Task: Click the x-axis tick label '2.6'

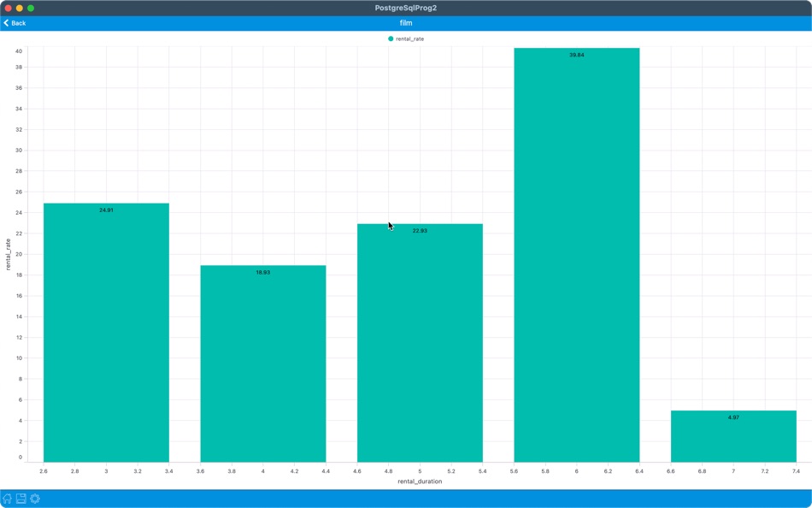Action: coord(44,471)
